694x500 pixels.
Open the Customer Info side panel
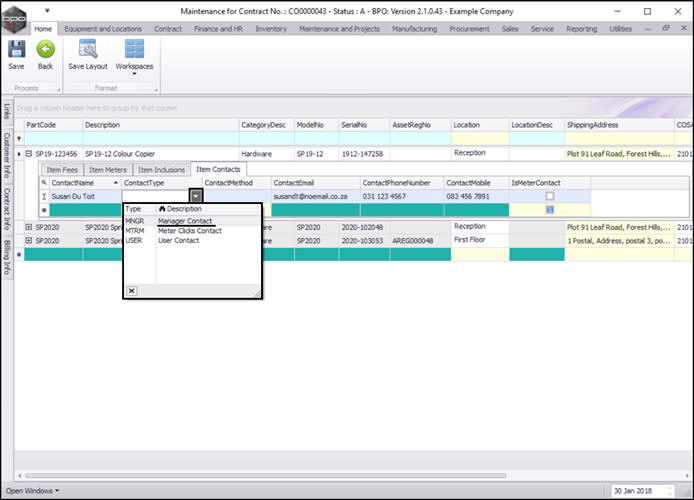7,155
